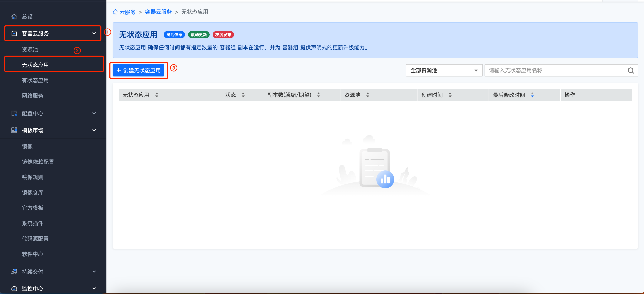Follow the 容器云服务 breadcrumb link
Image resolution: width=644 pixels, height=294 pixels.
click(159, 12)
